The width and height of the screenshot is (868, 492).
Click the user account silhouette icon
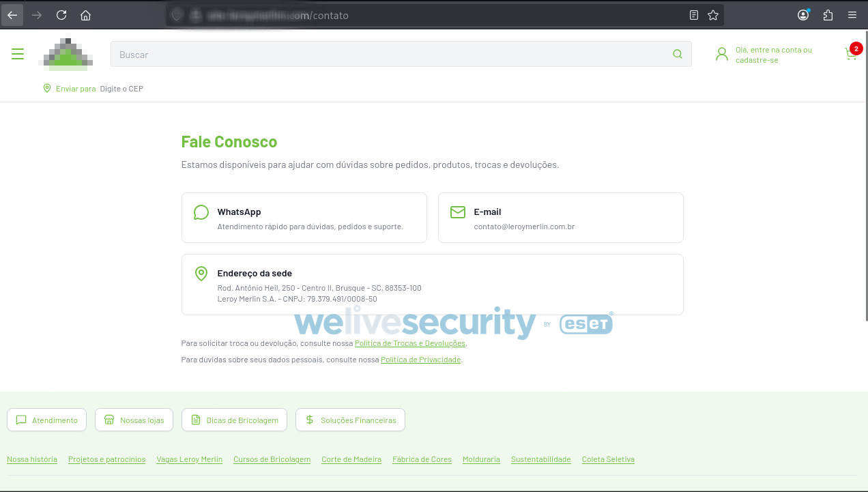click(x=722, y=54)
